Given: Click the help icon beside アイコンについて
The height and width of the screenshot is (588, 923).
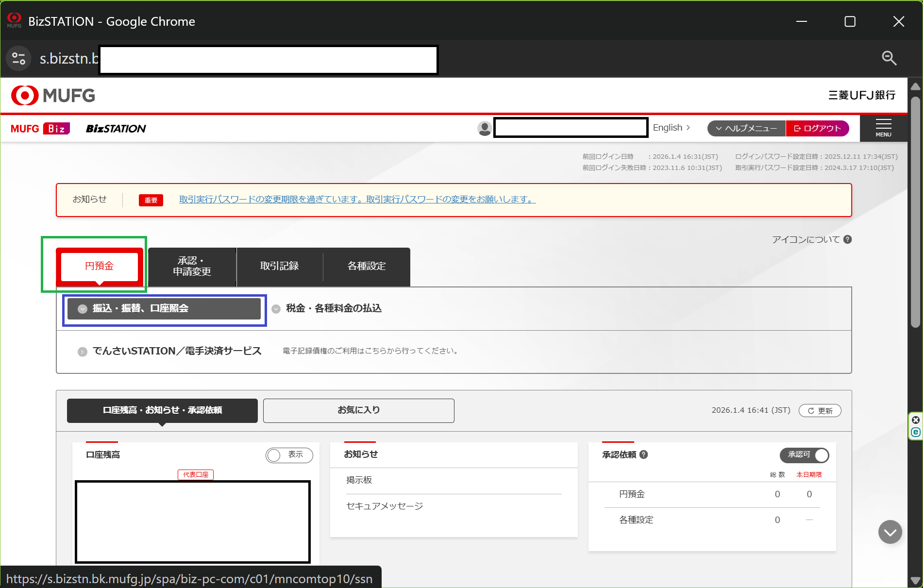Looking at the screenshot, I should pos(847,239).
